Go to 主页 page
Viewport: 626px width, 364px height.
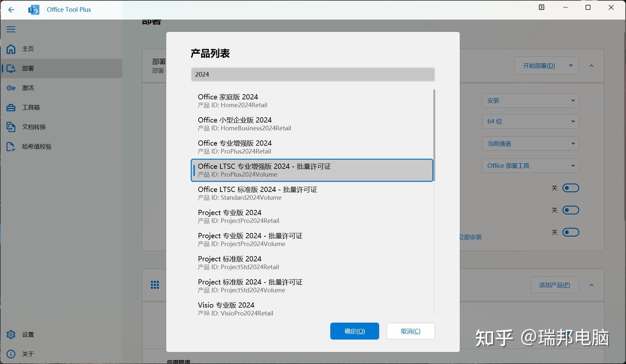pyautogui.click(x=61, y=49)
